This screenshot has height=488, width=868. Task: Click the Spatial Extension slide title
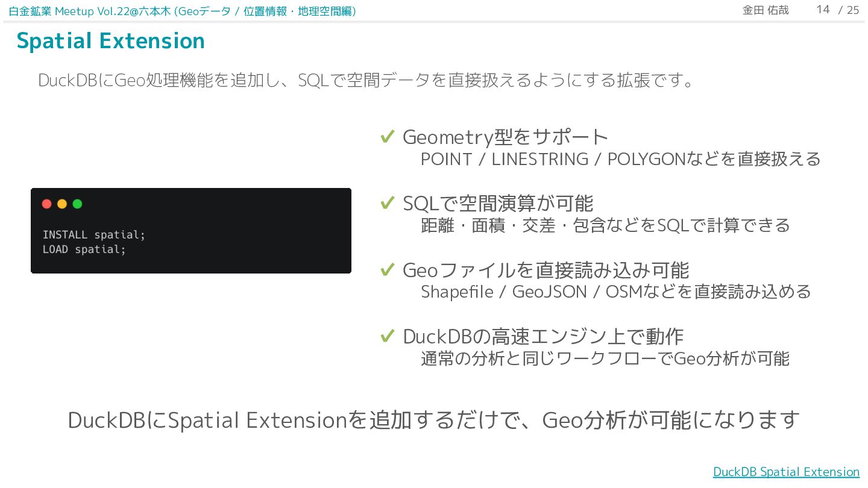click(111, 41)
